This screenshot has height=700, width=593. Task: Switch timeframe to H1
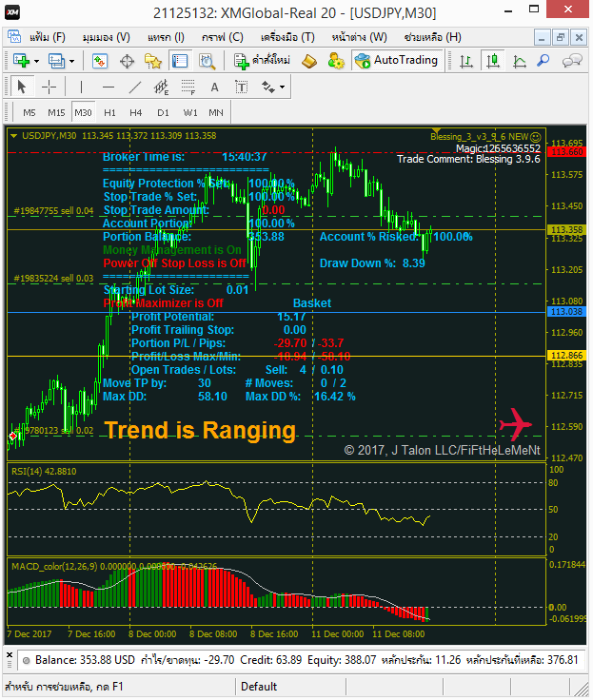pyautogui.click(x=109, y=113)
